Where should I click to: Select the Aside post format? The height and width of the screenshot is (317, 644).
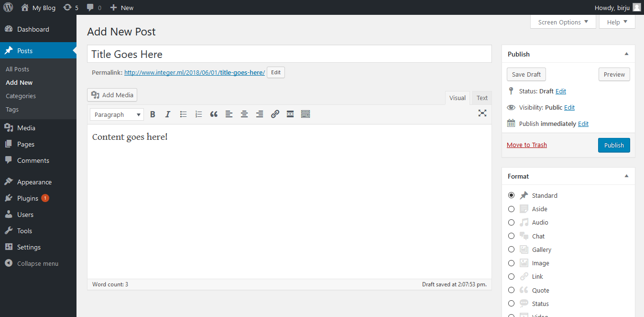click(511, 209)
